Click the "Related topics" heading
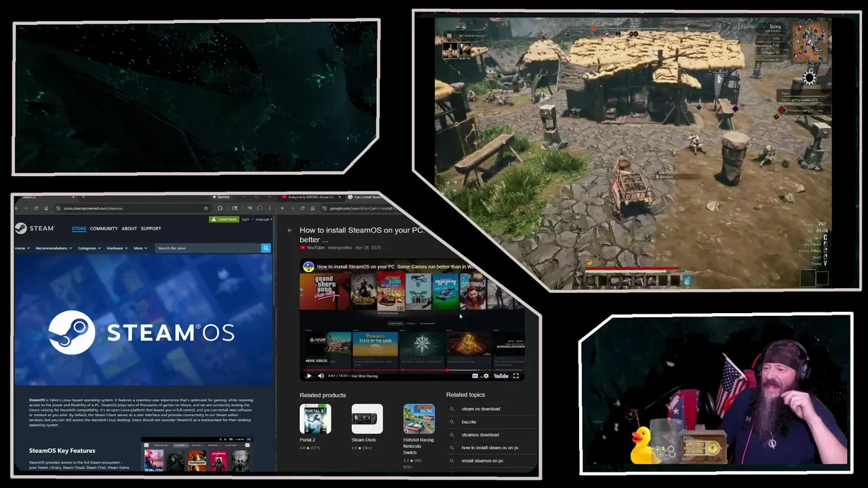Viewport: 868px width, 488px height. tap(466, 394)
